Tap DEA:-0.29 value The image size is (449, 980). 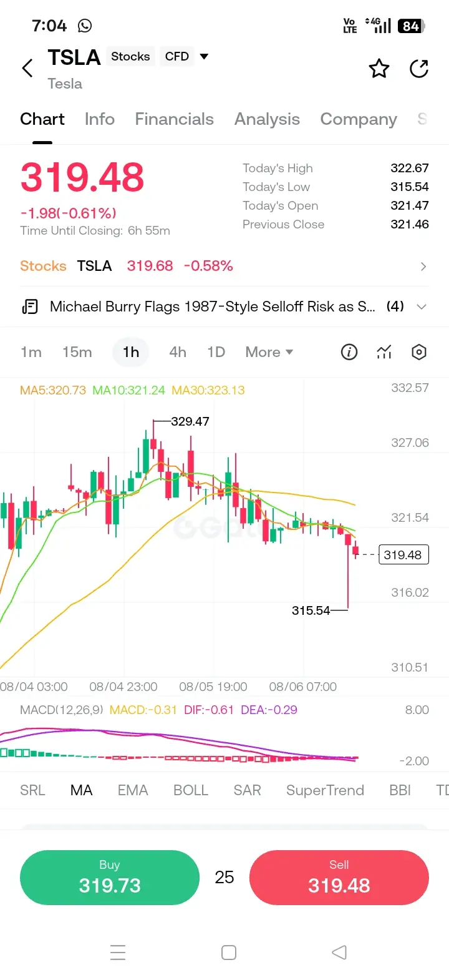tap(269, 710)
